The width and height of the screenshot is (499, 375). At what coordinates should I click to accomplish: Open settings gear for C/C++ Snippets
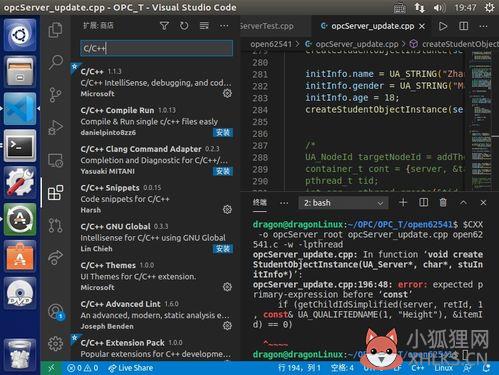coord(227,209)
